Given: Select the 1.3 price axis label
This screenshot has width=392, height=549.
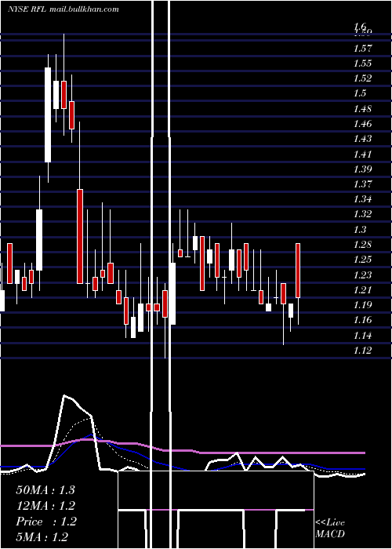Looking at the screenshot, I should 360,230.
